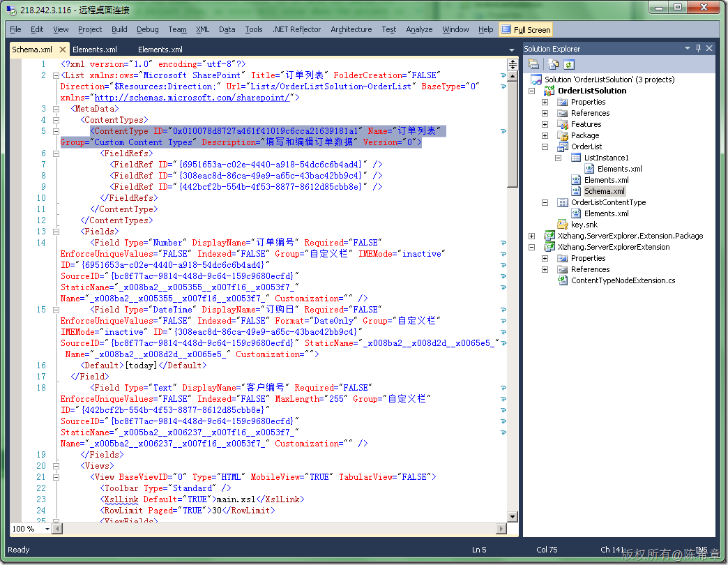The height and width of the screenshot is (565, 728).
Task: Close the Solution Explorer panel
Action: [709, 48]
